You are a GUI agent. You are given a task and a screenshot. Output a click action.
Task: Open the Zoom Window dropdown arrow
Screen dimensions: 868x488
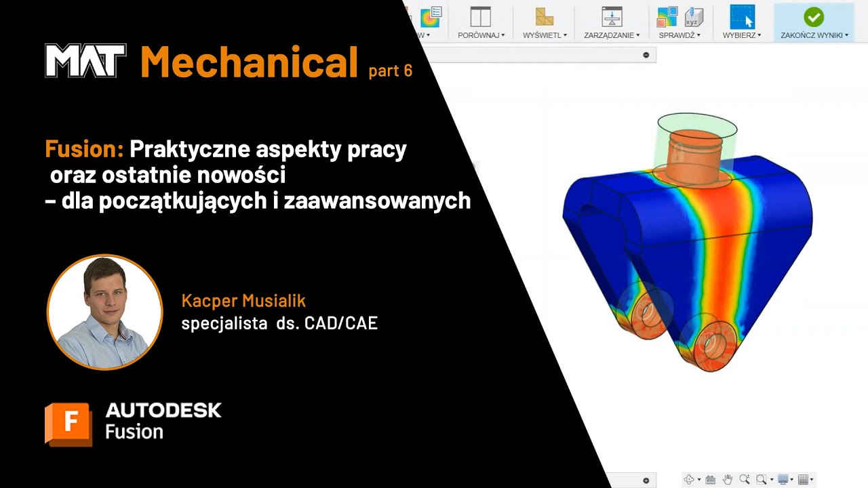click(x=772, y=479)
